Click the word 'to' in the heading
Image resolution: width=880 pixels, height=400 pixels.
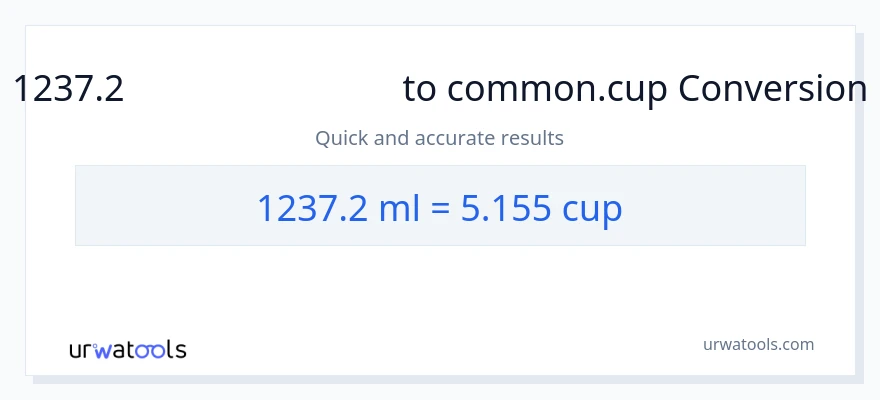(x=420, y=90)
